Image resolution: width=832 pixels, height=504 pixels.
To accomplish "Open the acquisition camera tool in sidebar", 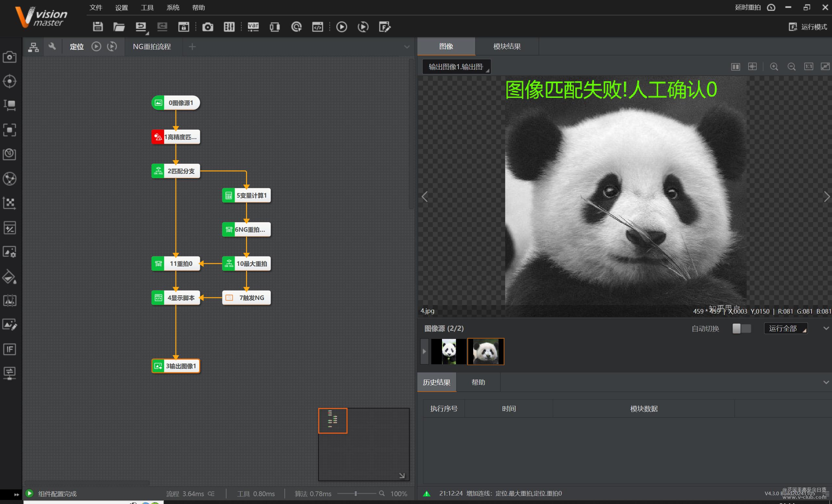I will (x=9, y=57).
